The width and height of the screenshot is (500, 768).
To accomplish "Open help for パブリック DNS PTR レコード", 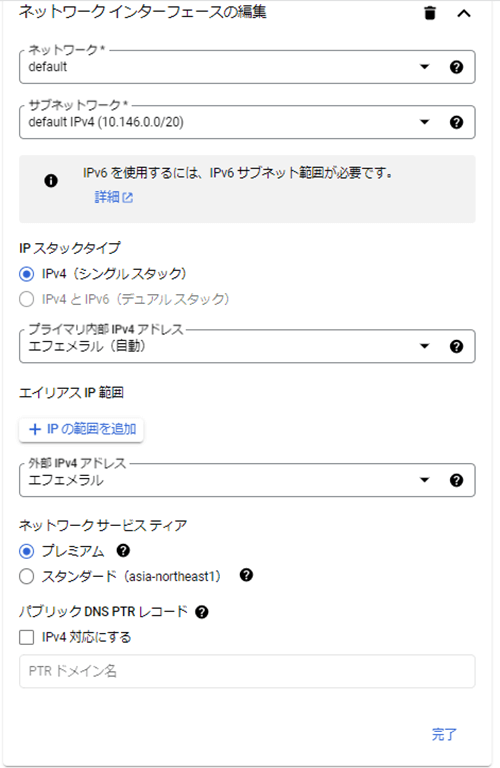I will (x=201, y=612).
